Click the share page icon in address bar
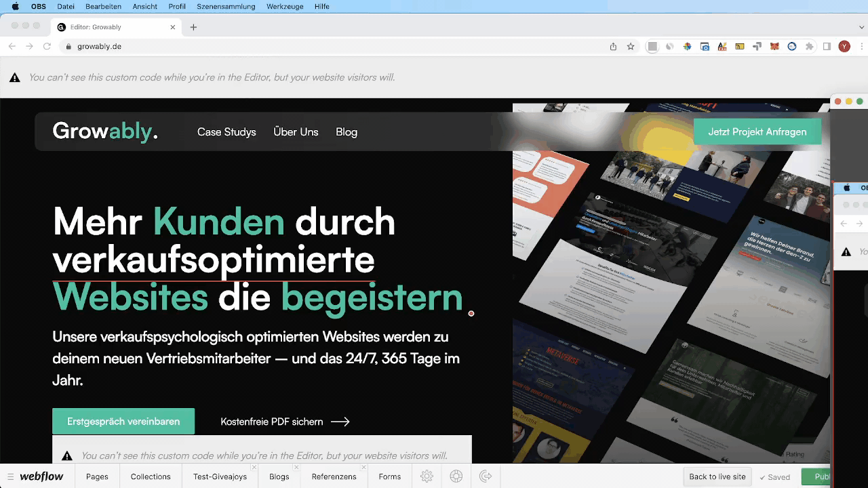This screenshot has height=488, width=868. point(613,46)
